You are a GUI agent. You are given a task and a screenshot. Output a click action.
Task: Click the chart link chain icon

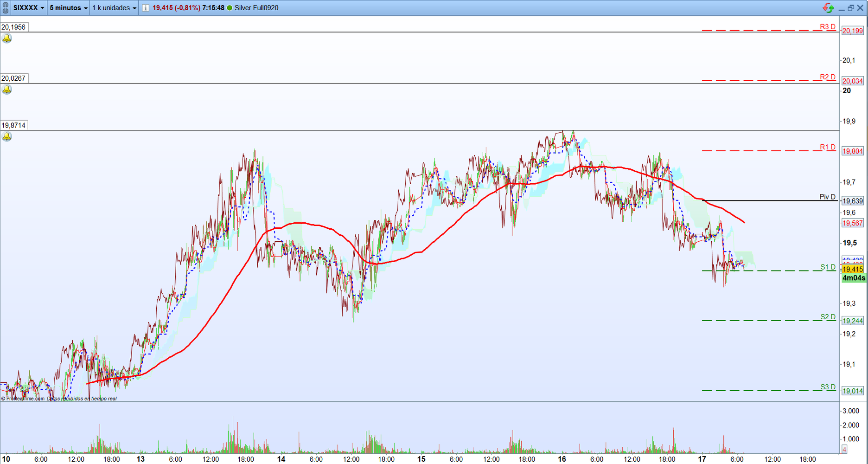[x=6, y=7]
